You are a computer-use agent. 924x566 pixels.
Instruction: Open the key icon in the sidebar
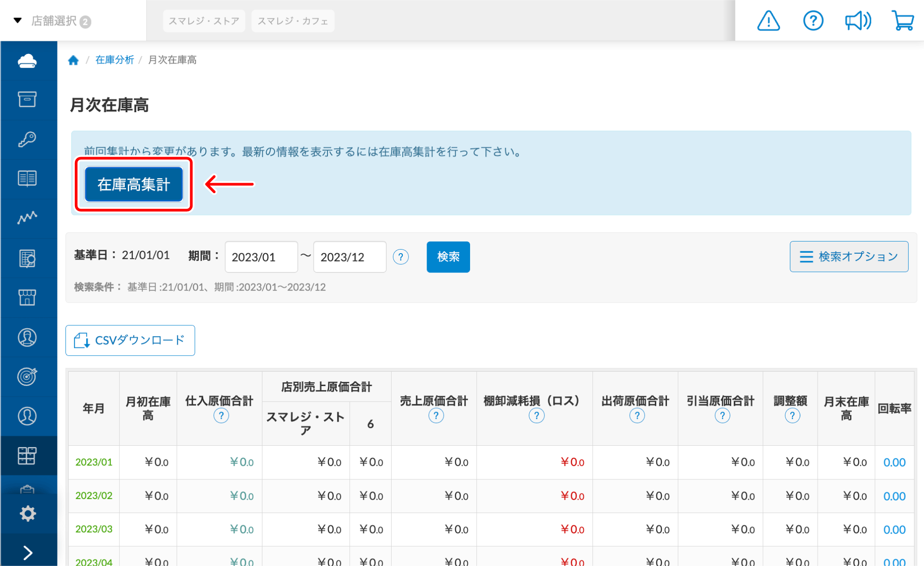tap(28, 139)
